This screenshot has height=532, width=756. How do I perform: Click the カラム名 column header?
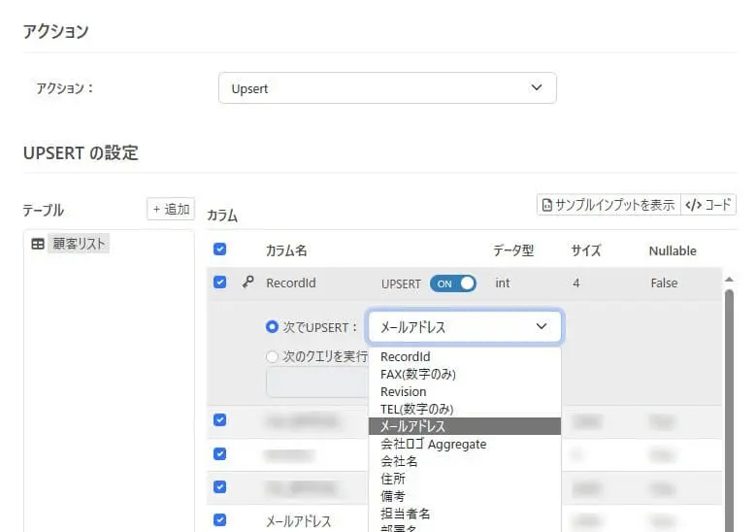286,250
